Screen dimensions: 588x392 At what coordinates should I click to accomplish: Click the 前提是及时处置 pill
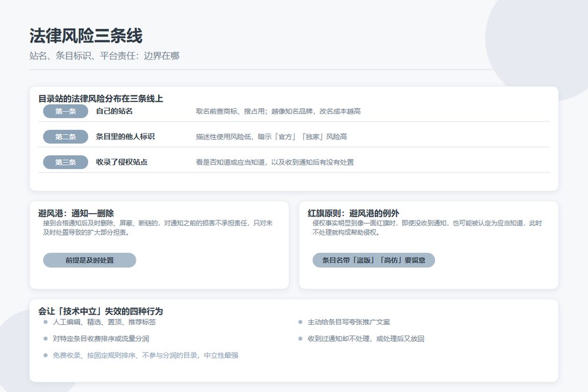click(89, 260)
